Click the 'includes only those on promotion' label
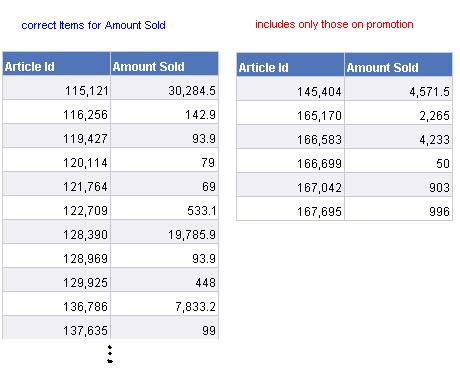 click(x=334, y=24)
